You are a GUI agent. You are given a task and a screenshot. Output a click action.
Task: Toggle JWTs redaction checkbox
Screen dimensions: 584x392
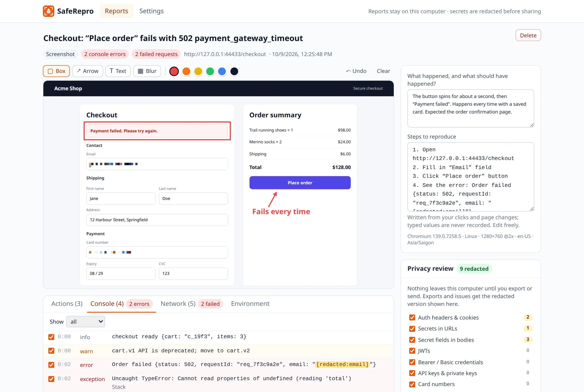(x=412, y=351)
